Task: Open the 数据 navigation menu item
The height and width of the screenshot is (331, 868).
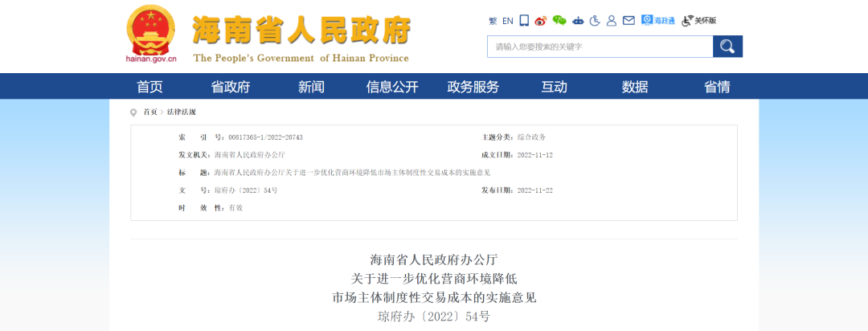Action: 635,87
